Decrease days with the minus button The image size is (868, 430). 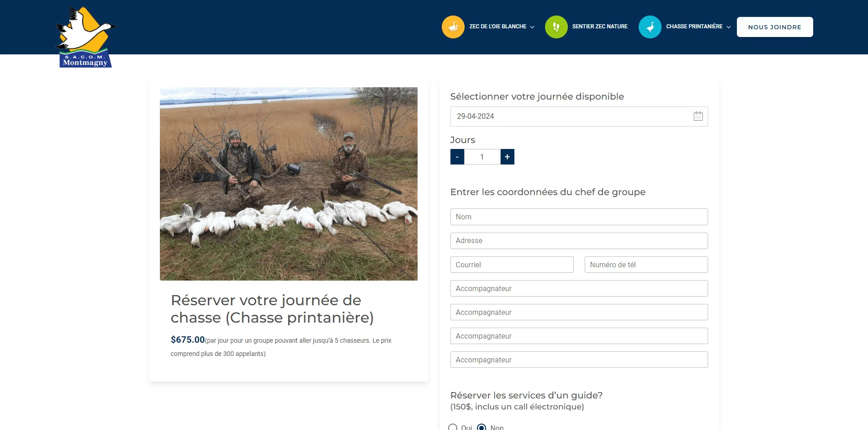(457, 157)
